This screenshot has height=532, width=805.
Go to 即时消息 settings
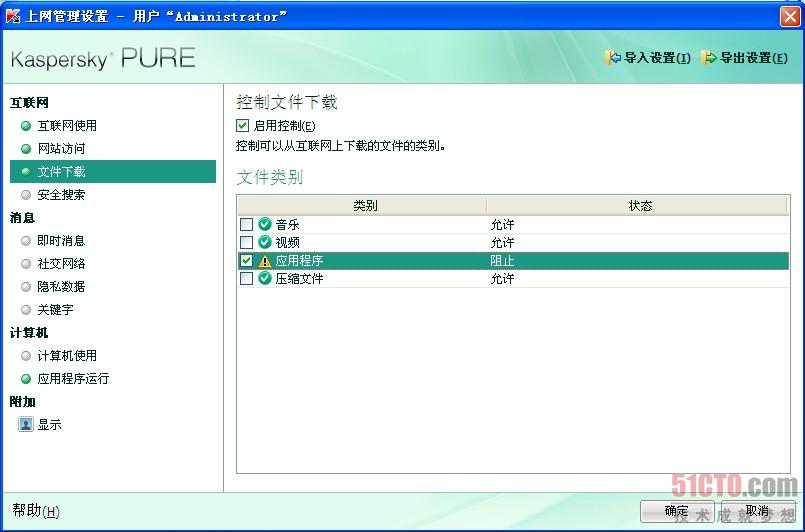point(61,241)
